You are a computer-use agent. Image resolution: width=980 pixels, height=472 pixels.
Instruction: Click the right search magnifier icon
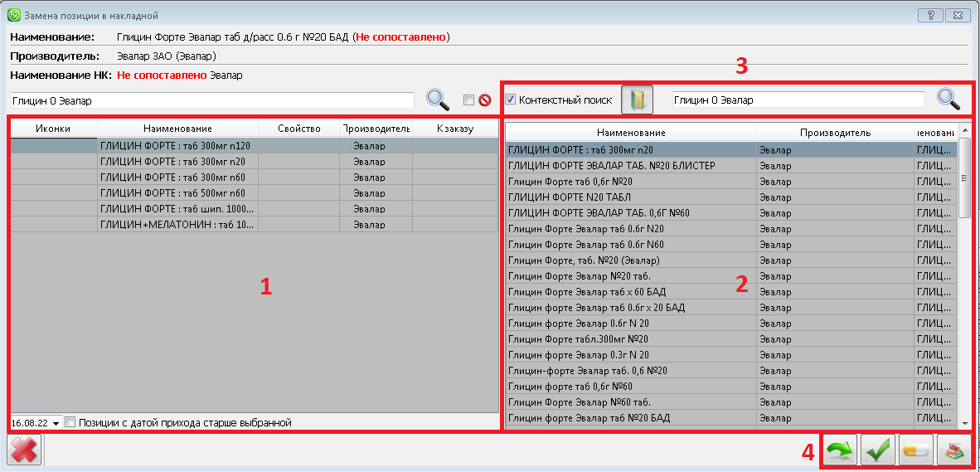pos(948,99)
